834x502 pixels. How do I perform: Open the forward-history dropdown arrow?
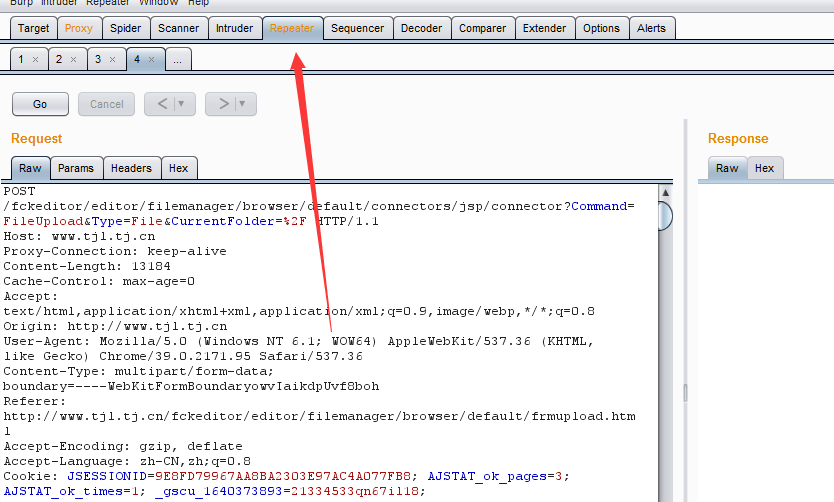pos(243,104)
